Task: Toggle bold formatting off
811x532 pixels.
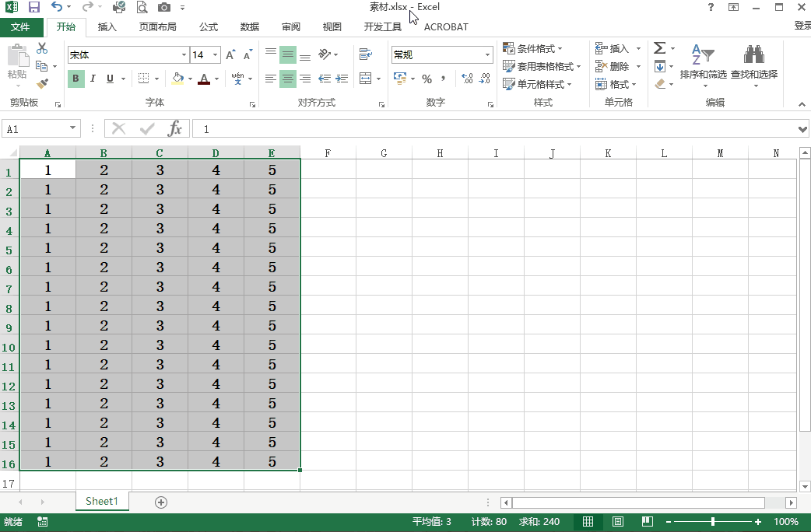Action: point(76,79)
